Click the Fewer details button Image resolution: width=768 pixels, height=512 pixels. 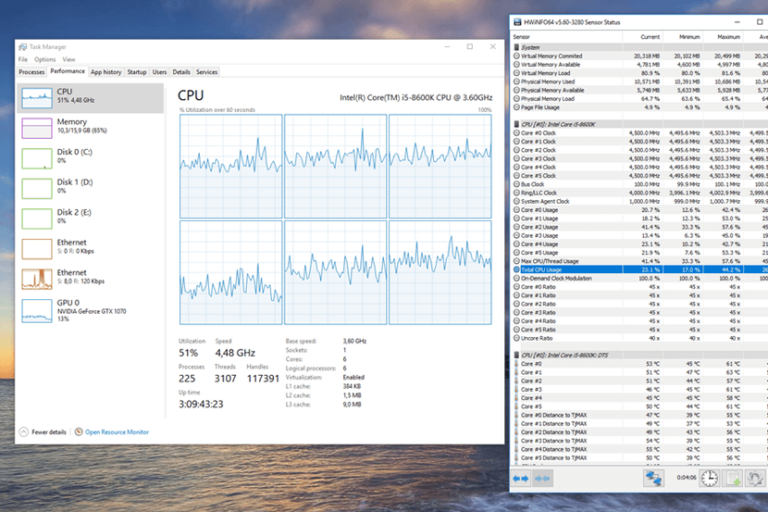[43, 432]
